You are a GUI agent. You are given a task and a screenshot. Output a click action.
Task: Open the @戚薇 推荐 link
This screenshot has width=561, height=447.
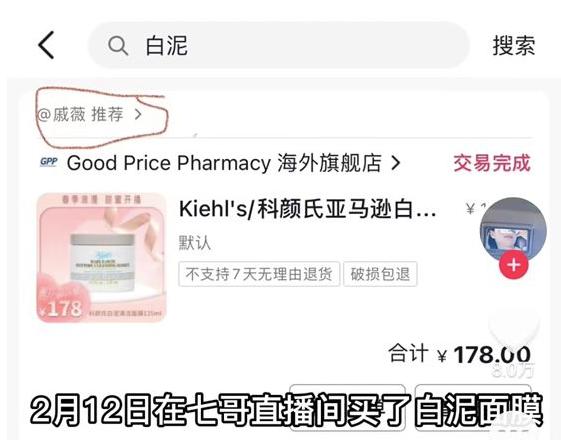coord(89,115)
